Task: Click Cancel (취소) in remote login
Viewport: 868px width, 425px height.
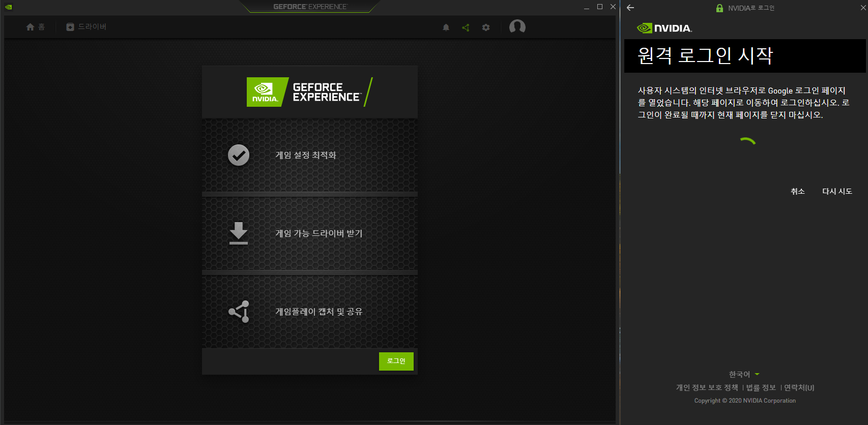Action: tap(798, 191)
